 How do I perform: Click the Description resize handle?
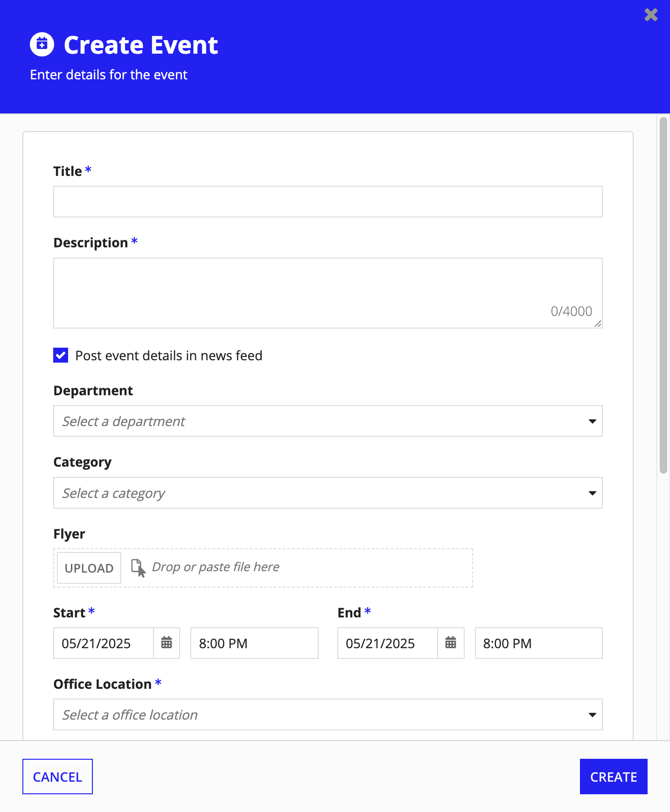click(598, 323)
